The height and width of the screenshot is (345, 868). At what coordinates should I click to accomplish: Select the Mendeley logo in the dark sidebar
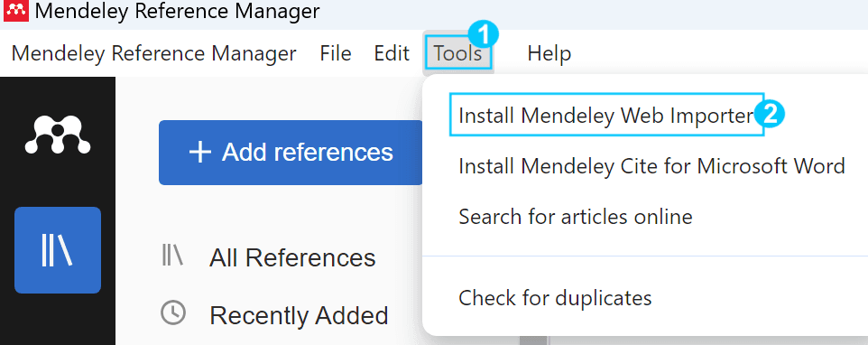point(58,135)
